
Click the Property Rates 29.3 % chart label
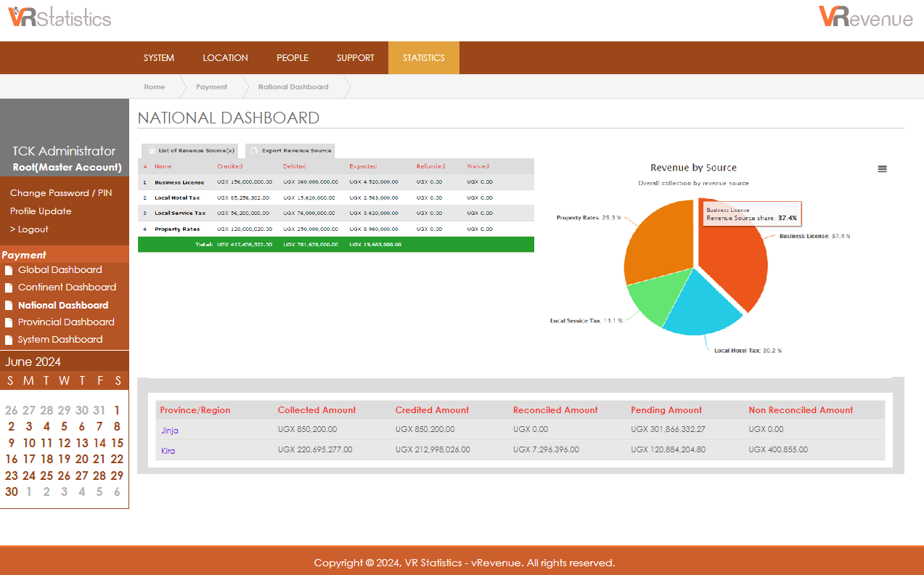coord(589,218)
